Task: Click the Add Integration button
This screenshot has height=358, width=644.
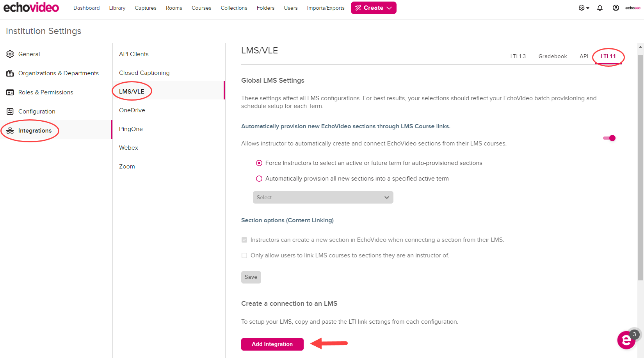Action: pyautogui.click(x=272, y=344)
